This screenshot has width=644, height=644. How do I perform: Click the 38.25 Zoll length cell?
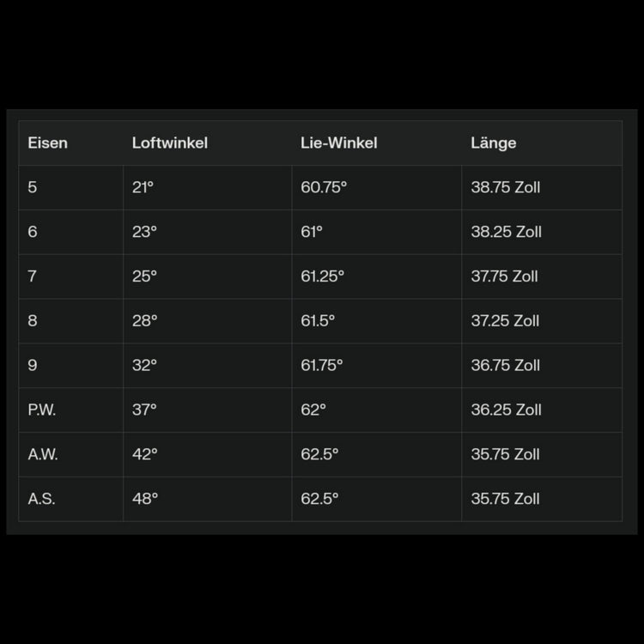[x=506, y=232]
